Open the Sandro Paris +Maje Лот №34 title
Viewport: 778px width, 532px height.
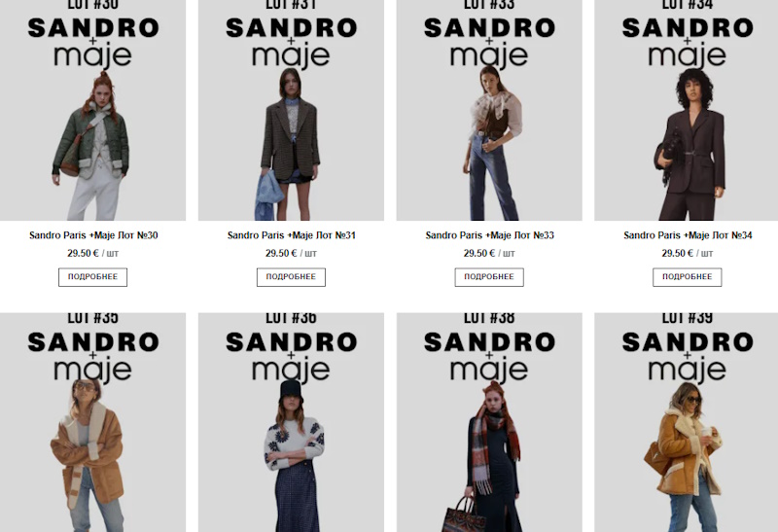coord(688,235)
